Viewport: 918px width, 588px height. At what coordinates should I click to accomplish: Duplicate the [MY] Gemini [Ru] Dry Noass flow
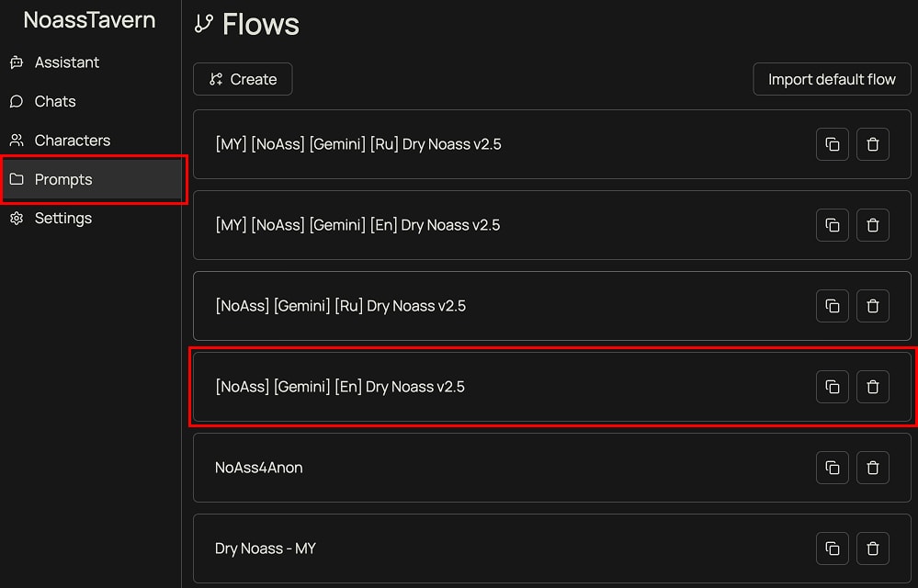(x=832, y=144)
